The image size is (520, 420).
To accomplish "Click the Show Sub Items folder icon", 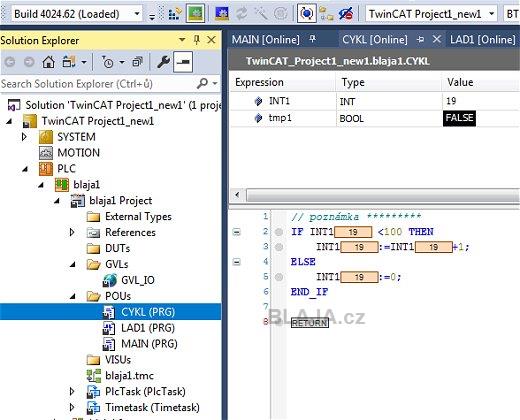I will [x=326, y=14].
